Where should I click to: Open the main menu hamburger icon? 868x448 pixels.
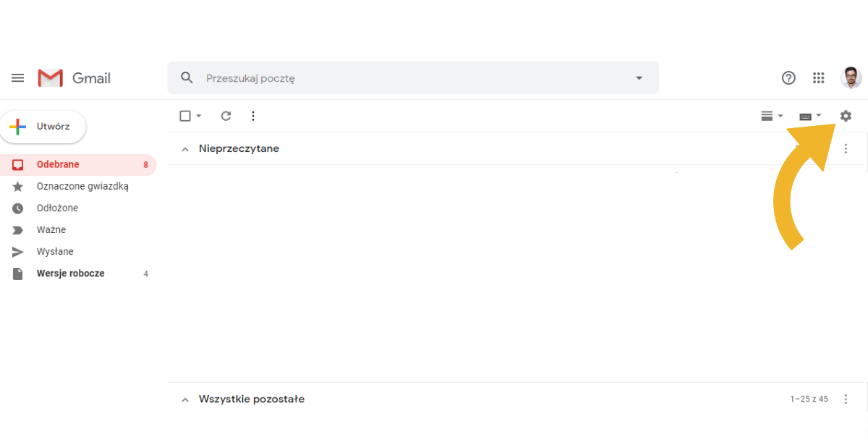pos(18,78)
